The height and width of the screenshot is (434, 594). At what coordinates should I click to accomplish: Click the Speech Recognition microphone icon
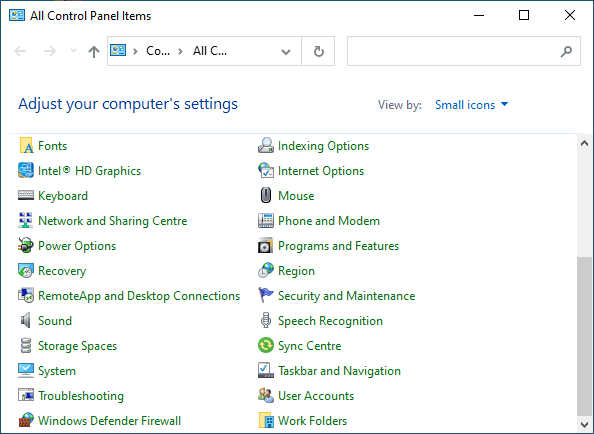coord(266,321)
